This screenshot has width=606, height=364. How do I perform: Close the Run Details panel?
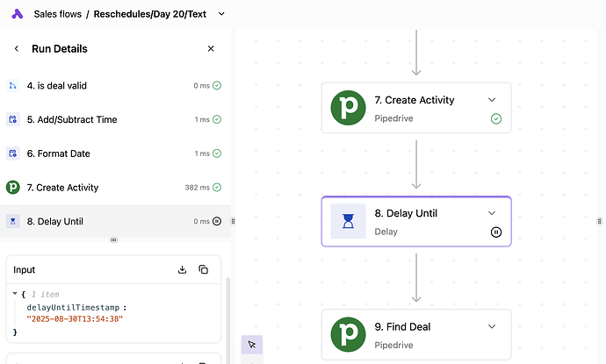(211, 49)
